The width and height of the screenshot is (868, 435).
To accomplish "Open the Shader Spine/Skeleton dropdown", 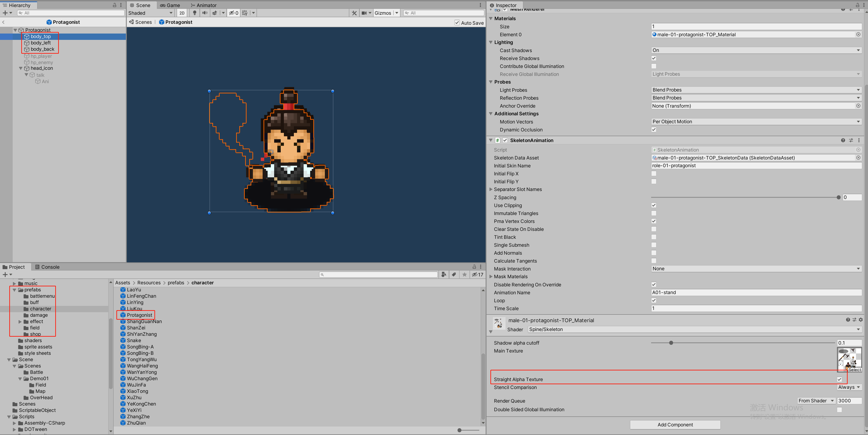I will click(694, 329).
